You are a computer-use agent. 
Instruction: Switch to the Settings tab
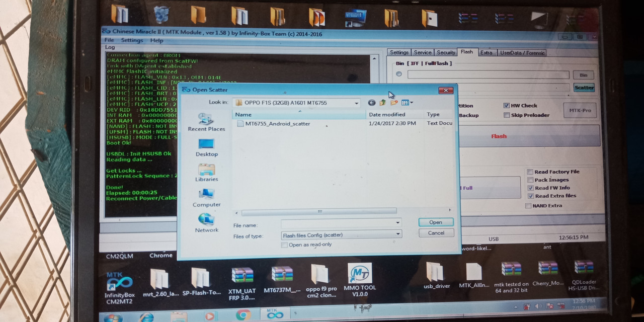(x=399, y=52)
